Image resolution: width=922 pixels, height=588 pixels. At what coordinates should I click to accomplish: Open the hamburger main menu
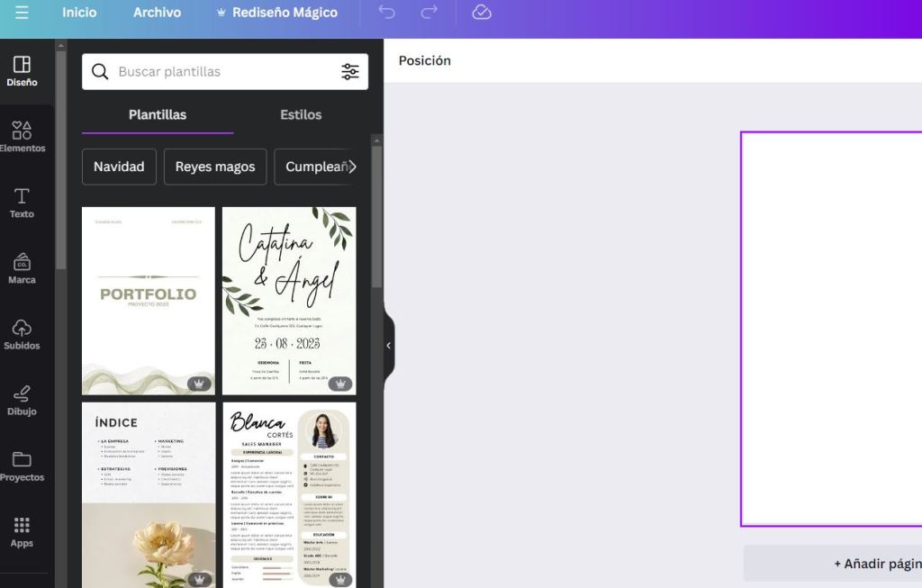click(x=22, y=13)
